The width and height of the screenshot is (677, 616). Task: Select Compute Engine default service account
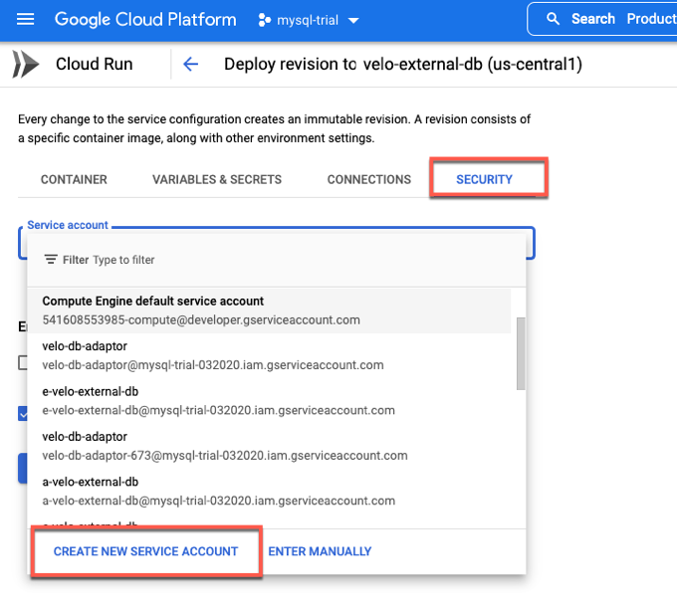(x=269, y=310)
